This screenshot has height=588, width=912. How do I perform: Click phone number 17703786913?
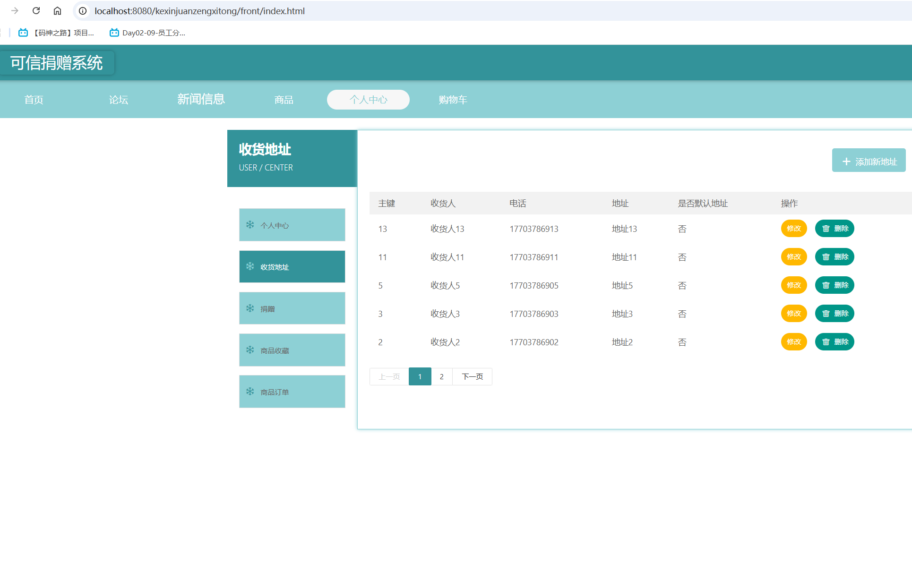pos(534,229)
